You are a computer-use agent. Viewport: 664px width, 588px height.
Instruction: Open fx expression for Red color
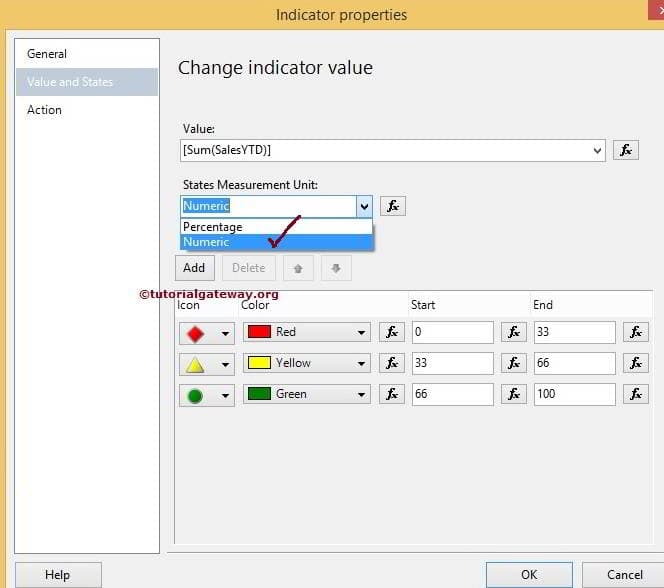(391, 332)
